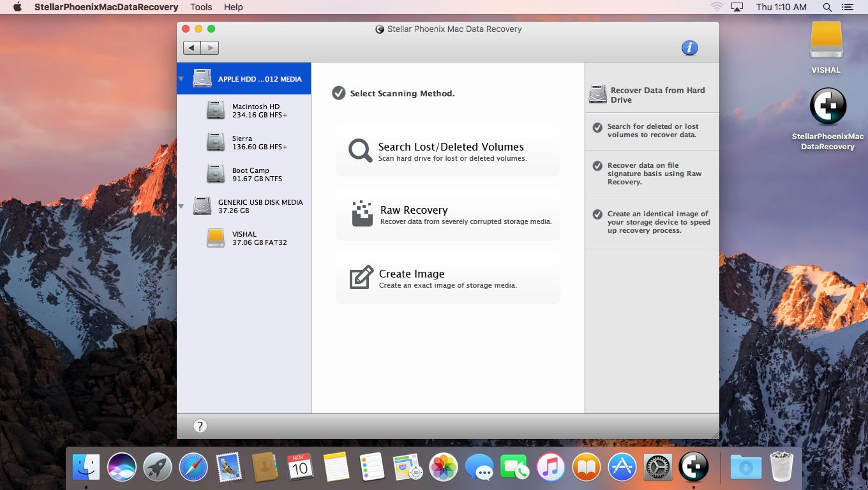Image resolution: width=868 pixels, height=490 pixels.
Task: Go back with the left arrow button
Action: 192,48
